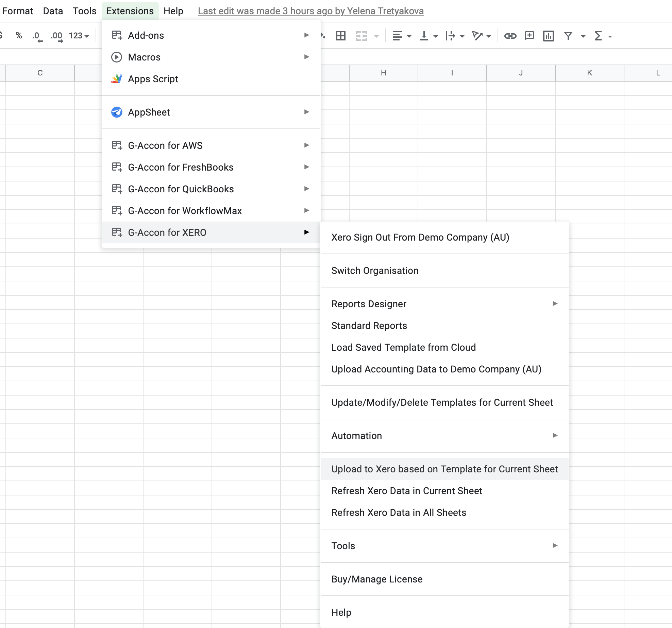Open the Vertical align dropdown

(428, 36)
